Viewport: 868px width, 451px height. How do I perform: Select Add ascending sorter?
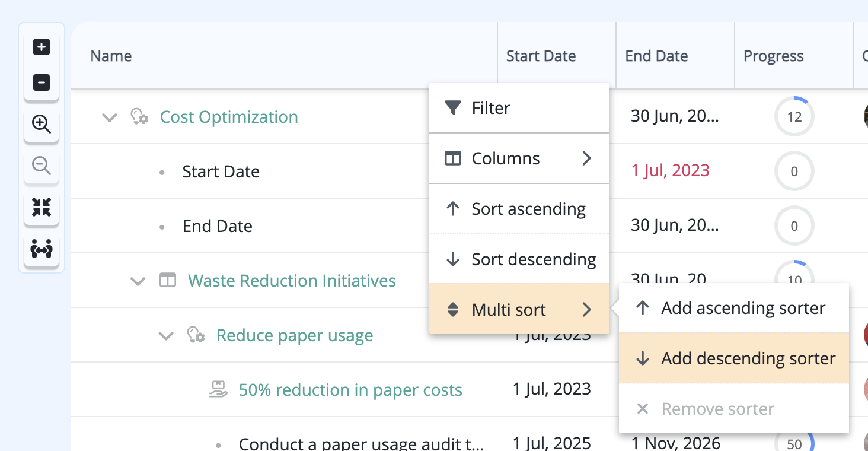pyautogui.click(x=734, y=308)
